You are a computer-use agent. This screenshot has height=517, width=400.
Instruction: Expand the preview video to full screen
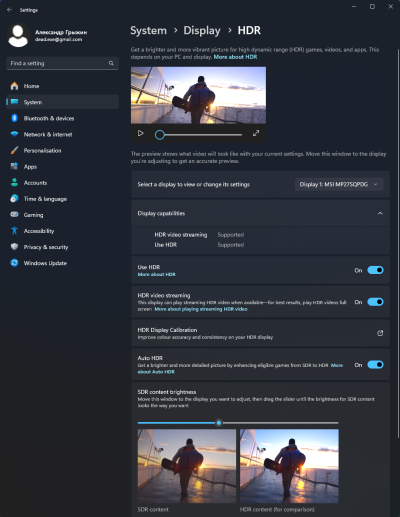256,133
